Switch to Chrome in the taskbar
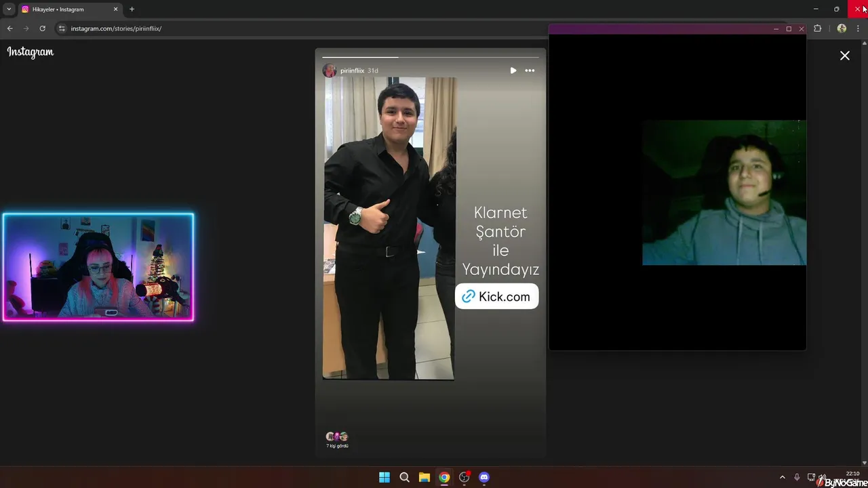868x488 pixels. [444, 477]
